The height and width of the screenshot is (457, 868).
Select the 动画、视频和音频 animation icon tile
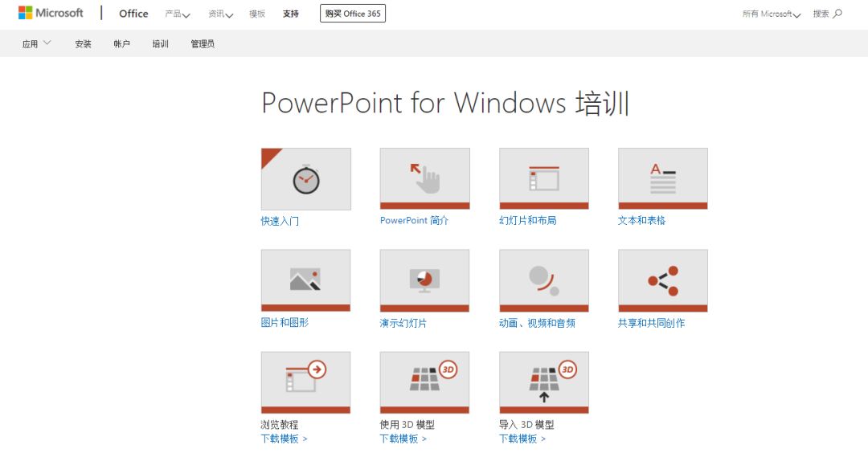click(543, 280)
